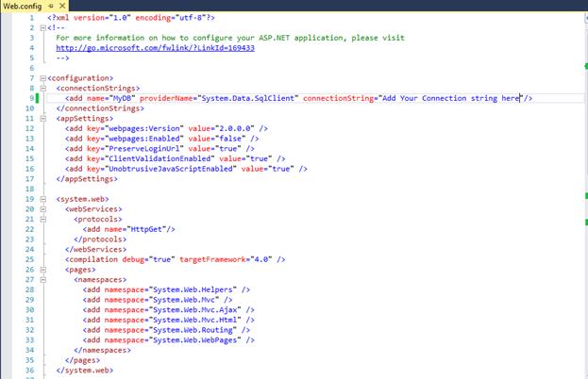Screen dimensions: 588x379
Task: Click the "System.Web.Mvc.Ajax" namespace
Action: pyautogui.click(x=195, y=310)
